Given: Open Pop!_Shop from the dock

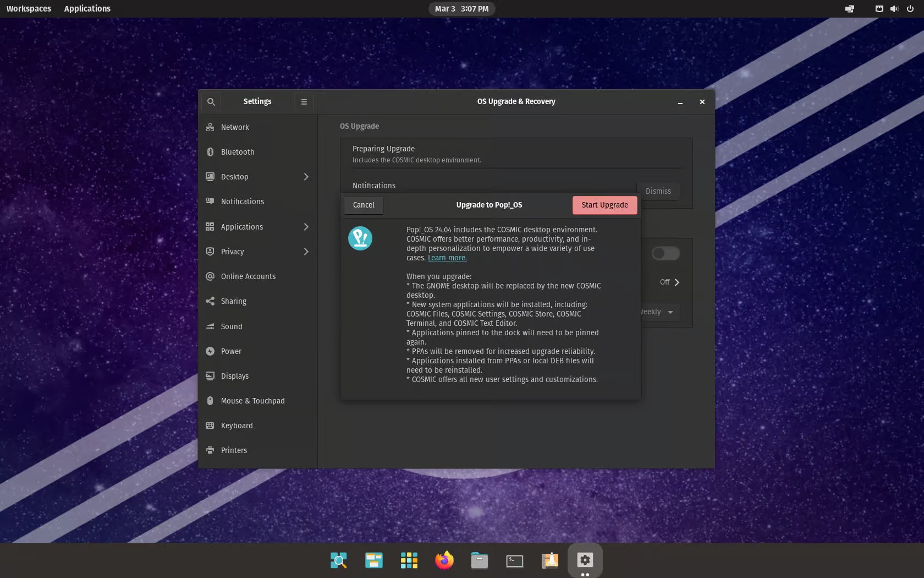Looking at the screenshot, I should click(x=549, y=560).
